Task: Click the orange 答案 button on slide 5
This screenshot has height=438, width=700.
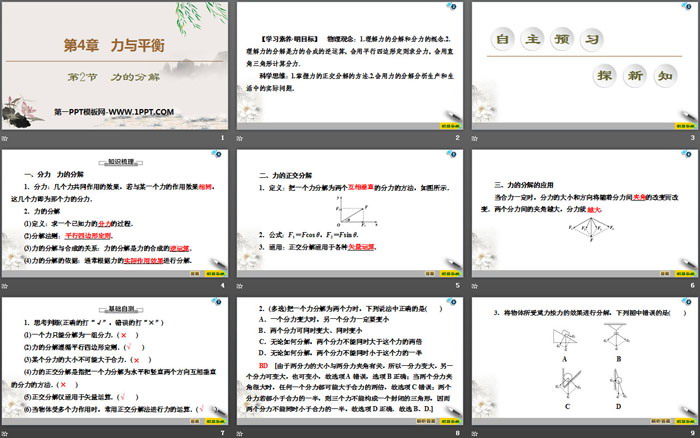Action: click(430, 274)
